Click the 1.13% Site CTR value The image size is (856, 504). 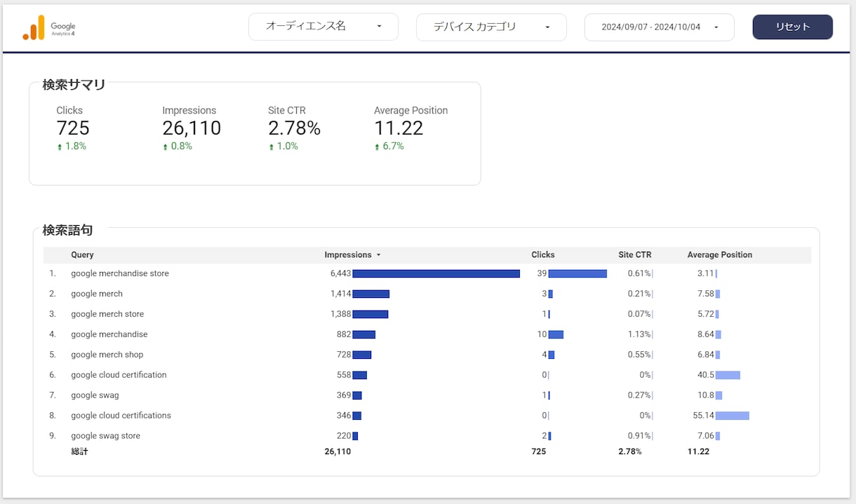click(639, 334)
